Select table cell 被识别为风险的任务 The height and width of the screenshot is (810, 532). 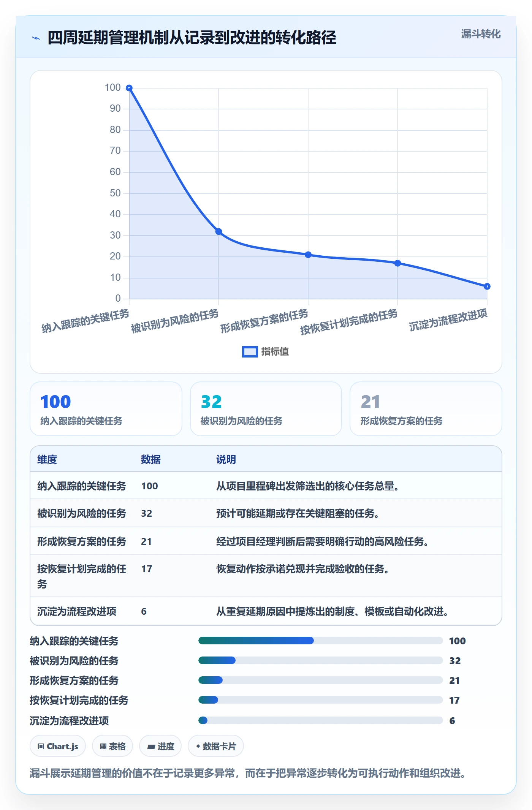point(82,513)
